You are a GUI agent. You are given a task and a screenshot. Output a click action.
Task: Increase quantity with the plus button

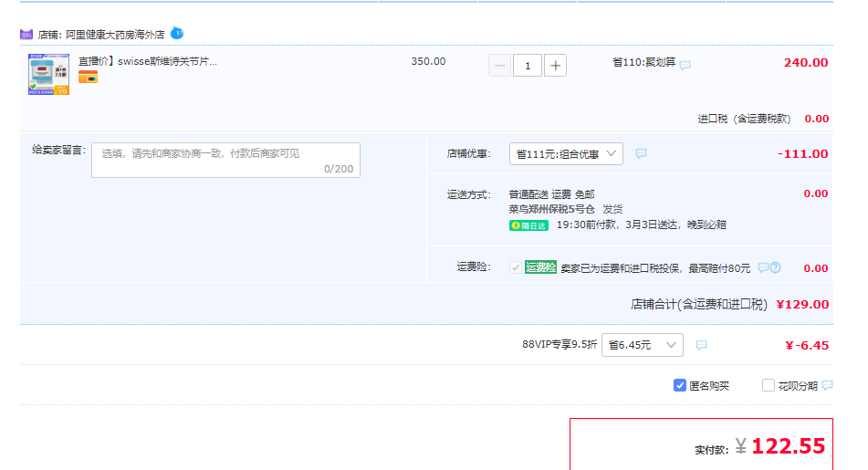555,66
